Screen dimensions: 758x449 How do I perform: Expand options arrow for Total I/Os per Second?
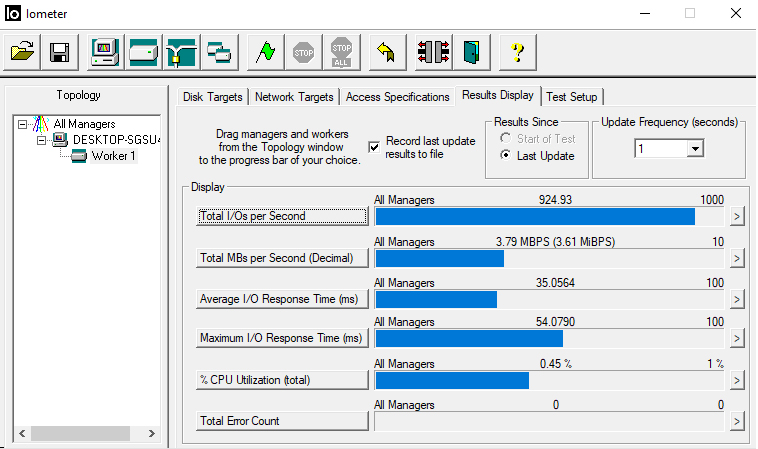pyautogui.click(x=737, y=216)
